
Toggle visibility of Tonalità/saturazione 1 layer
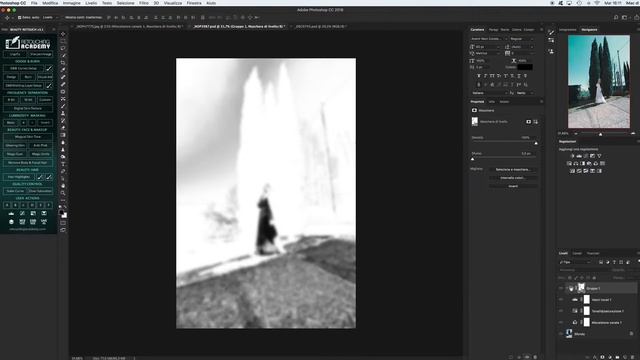[x=561, y=311]
